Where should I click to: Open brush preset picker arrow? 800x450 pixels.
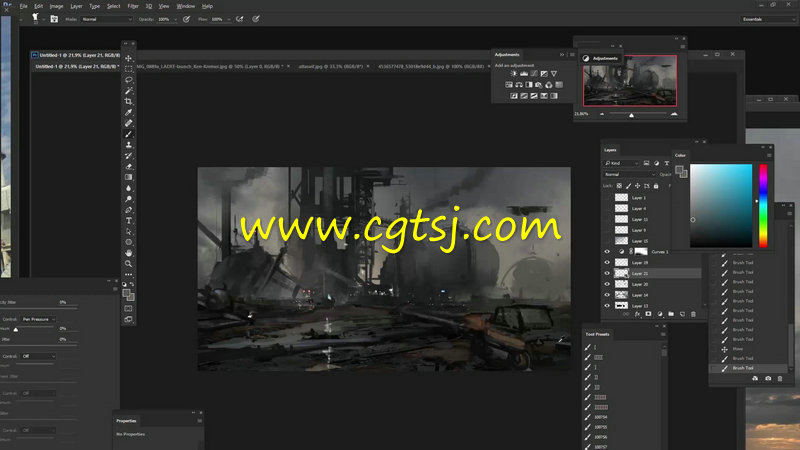tap(44, 19)
